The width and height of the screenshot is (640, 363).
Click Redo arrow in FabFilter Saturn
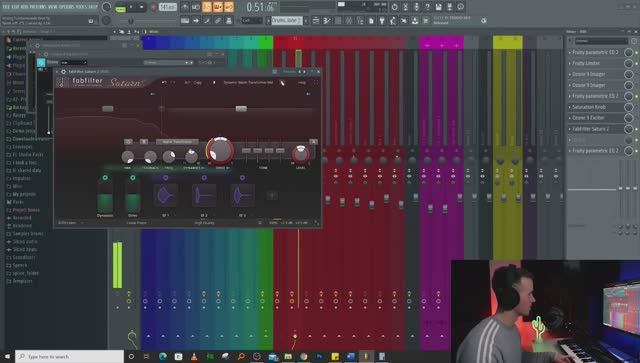(173, 82)
